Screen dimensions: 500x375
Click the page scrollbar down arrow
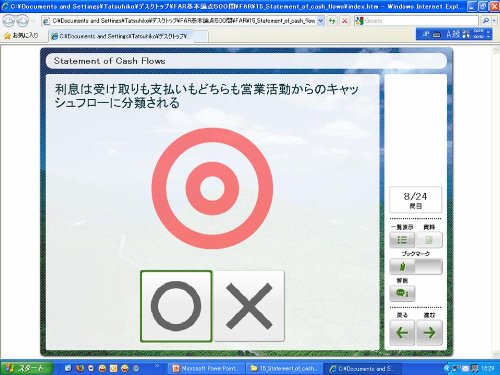pyautogui.click(x=495, y=355)
